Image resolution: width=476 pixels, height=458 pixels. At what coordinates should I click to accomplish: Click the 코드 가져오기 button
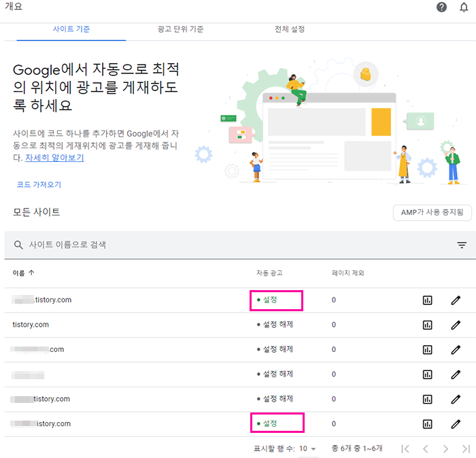[39, 184]
